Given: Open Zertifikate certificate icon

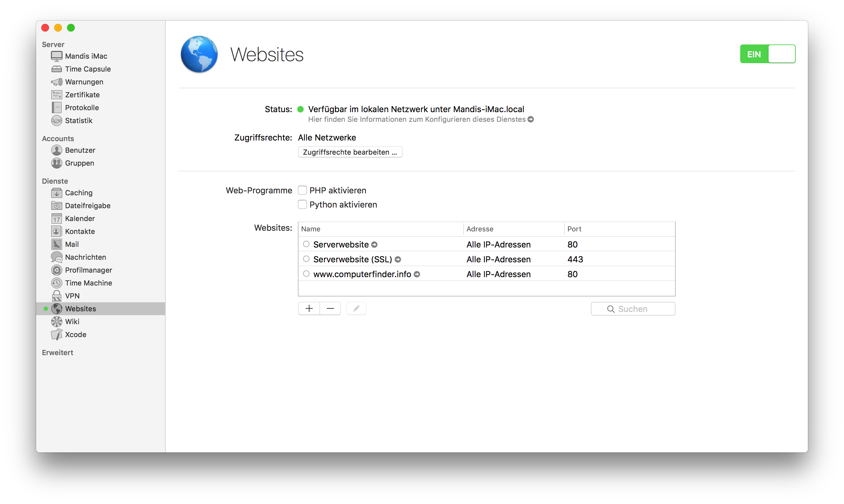Looking at the screenshot, I should point(56,95).
